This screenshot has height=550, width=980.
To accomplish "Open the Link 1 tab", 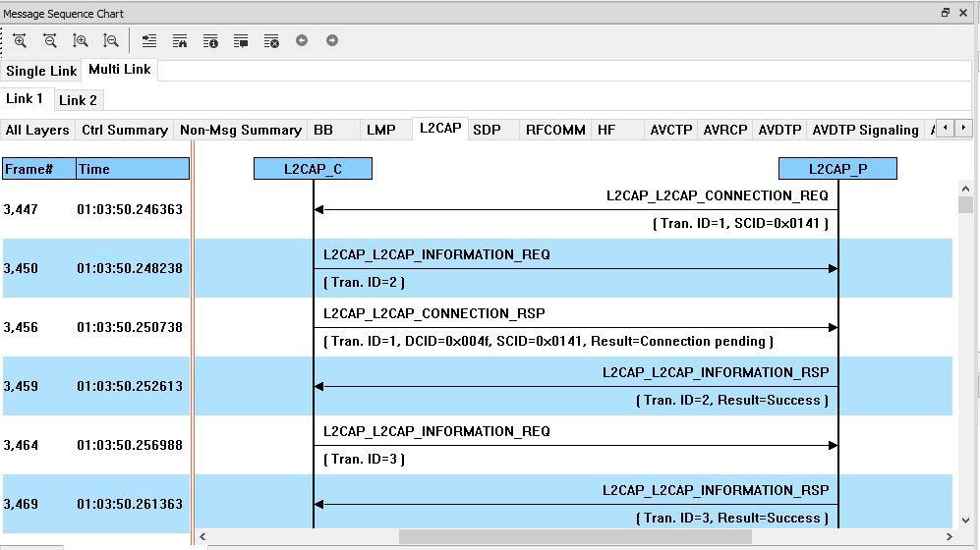I will pos(25,98).
